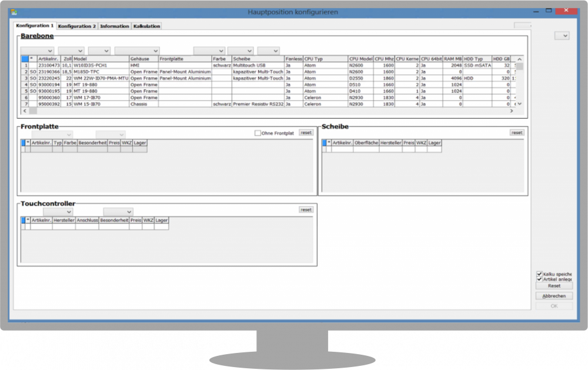Click the blue corner cell of the Touchcontroller table
Screen dimensions: 588x370
click(x=24, y=220)
